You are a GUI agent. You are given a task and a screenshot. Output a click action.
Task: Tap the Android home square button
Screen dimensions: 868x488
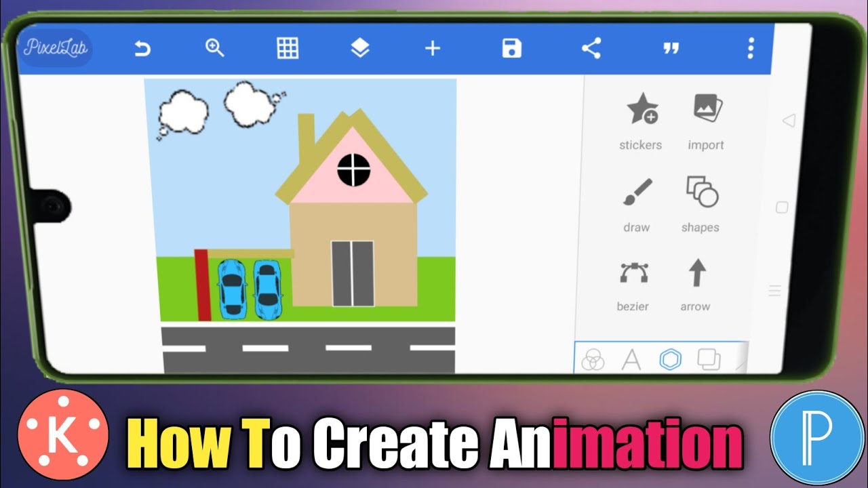pos(782,207)
